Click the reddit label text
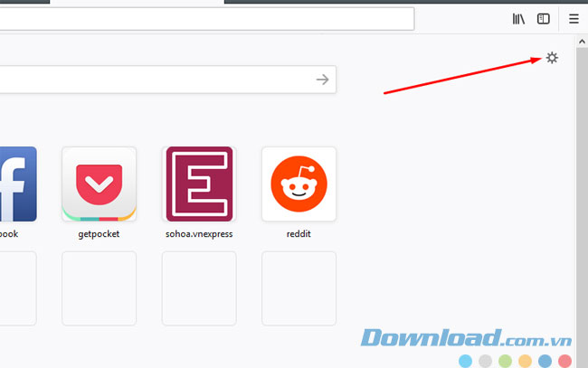 pos(299,234)
